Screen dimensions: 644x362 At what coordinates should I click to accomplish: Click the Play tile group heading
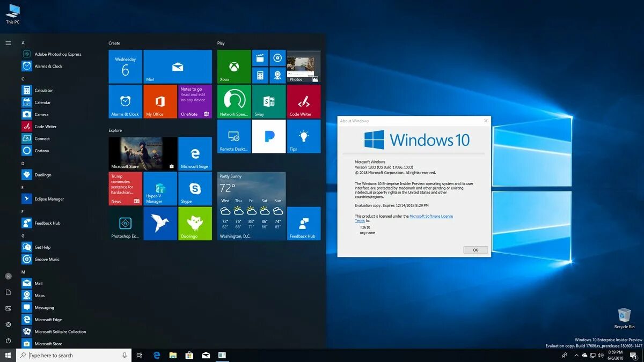(x=221, y=43)
